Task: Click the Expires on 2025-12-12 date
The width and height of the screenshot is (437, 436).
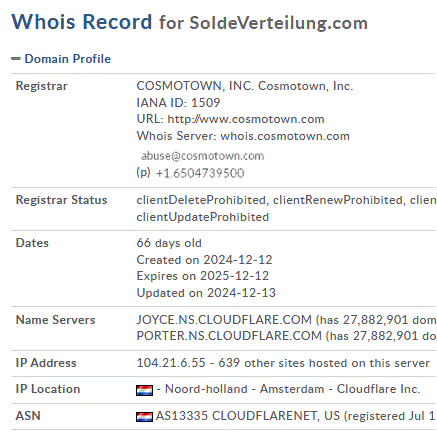Action: click(203, 276)
